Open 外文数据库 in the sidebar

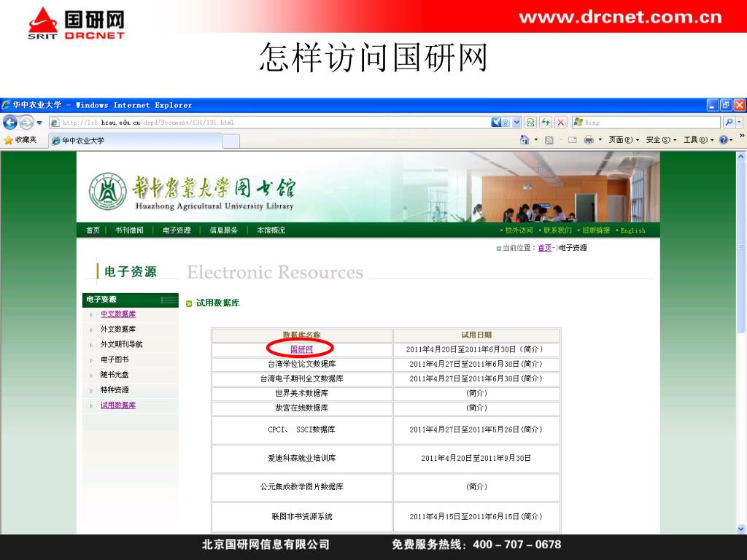click(118, 329)
